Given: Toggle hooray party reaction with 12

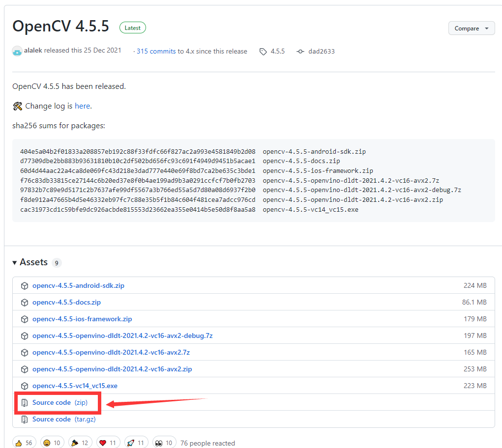Looking at the screenshot, I should coord(80,443).
